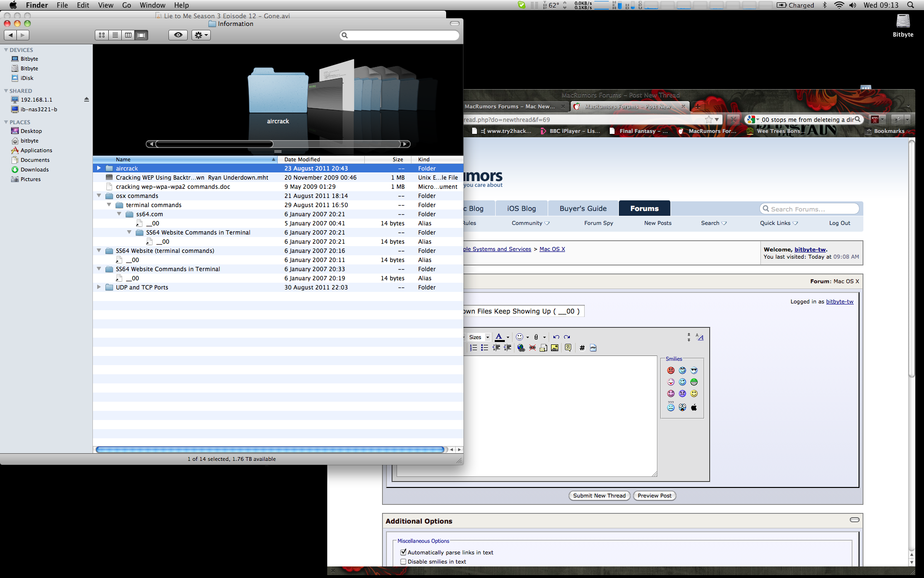Open the Finder Action gear menu
This screenshot has height=578, width=924.
click(x=201, y=35)
